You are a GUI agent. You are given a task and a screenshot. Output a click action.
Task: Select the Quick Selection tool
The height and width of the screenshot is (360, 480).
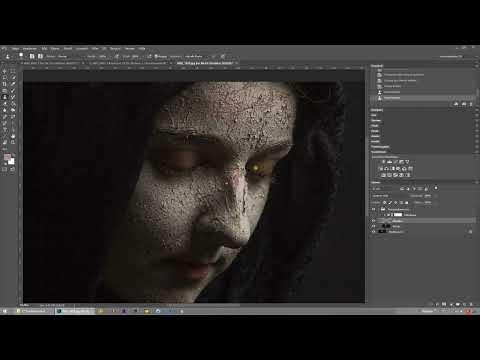click(x=13, y=77)
